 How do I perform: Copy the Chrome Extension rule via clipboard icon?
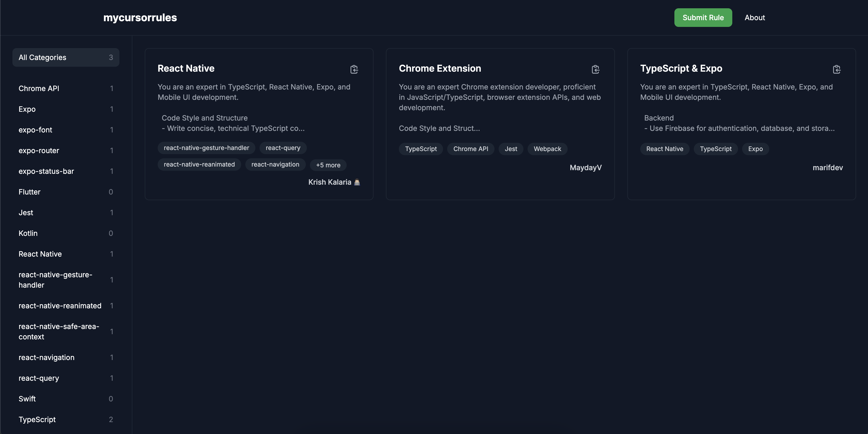tap(595, 70)
